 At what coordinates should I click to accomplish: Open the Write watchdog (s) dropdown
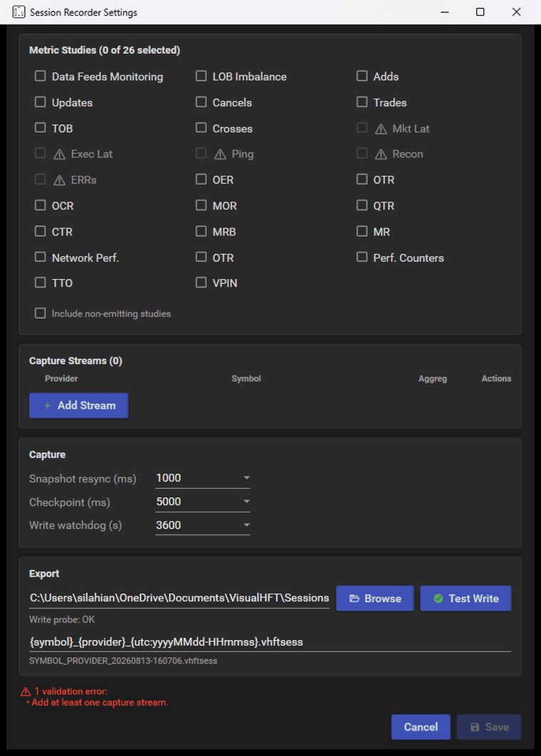(202, 525)
